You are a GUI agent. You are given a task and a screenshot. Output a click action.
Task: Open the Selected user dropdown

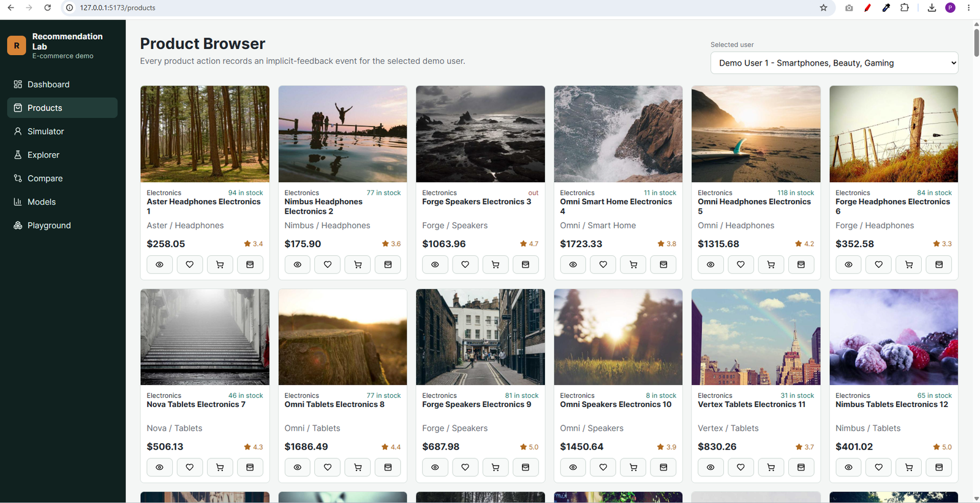coord(834,63)
